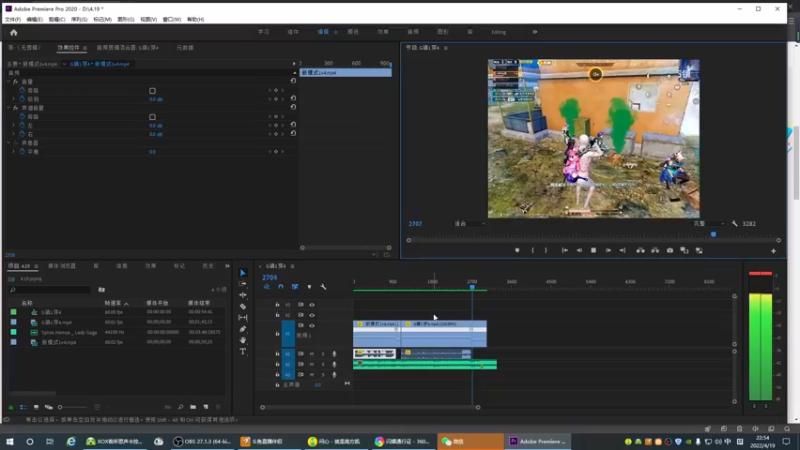Click the Lift button in Program monitor
800x450 pixels.
pos(640,251)
